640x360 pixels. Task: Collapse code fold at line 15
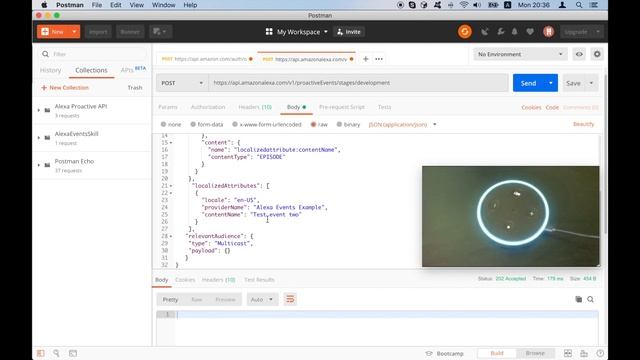tap(171, 143)
